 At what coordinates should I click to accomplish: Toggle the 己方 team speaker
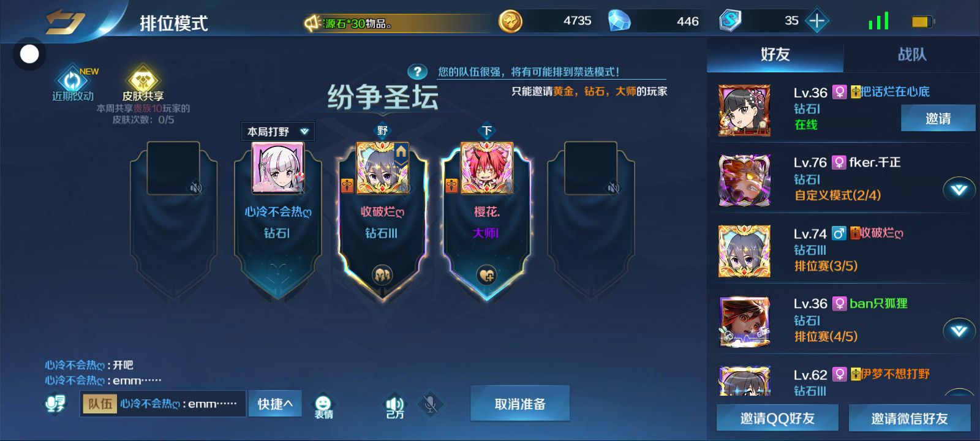click(395, 407)
